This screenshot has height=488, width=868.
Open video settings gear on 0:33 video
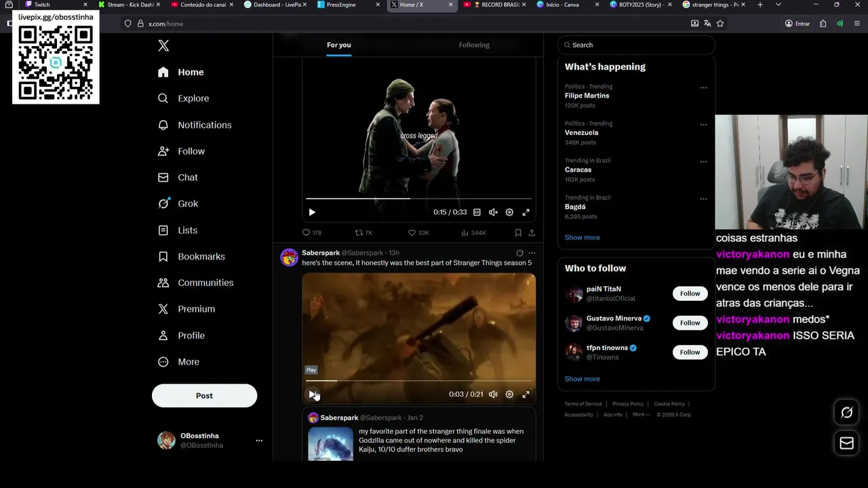coord(509,212)
